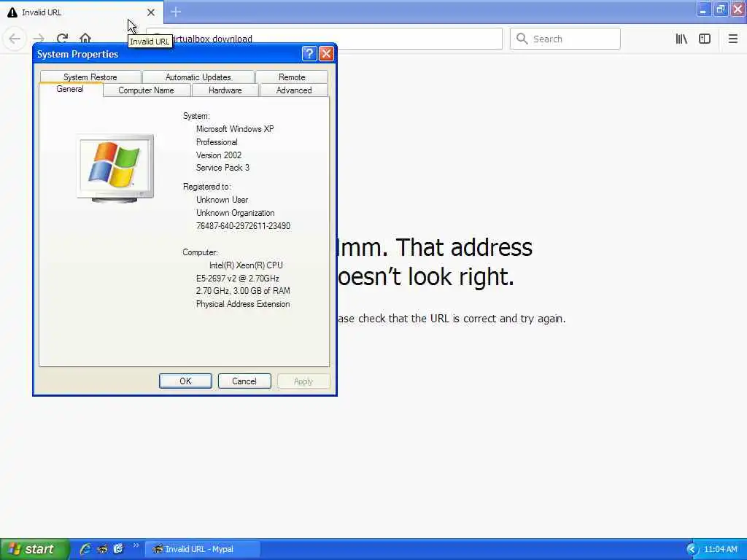Close the System Properties dialog with X

tap(326, 54)
